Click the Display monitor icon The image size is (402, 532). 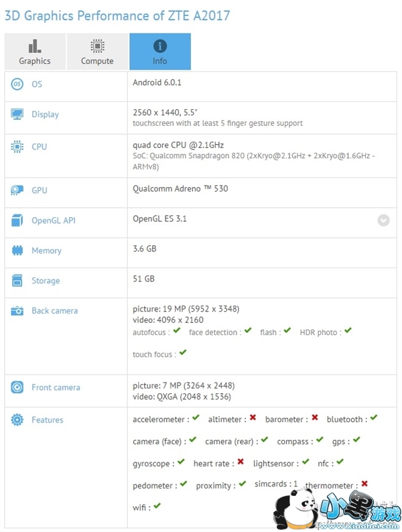tap(17, 115)
